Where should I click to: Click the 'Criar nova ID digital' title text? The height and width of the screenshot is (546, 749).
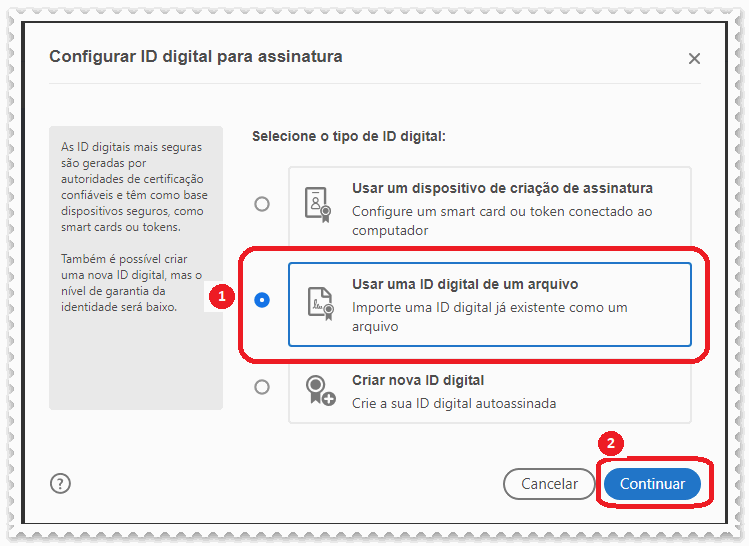pos(418,381)
